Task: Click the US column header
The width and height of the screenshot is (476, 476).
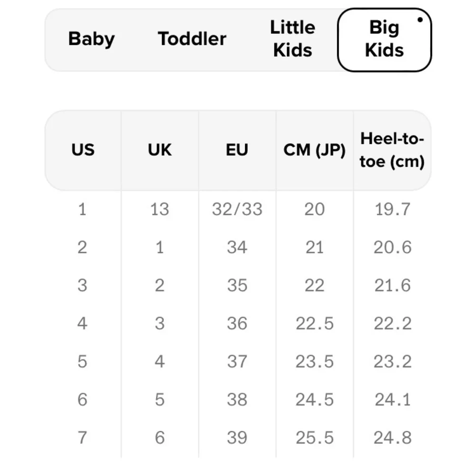Action: coord(83,150)
